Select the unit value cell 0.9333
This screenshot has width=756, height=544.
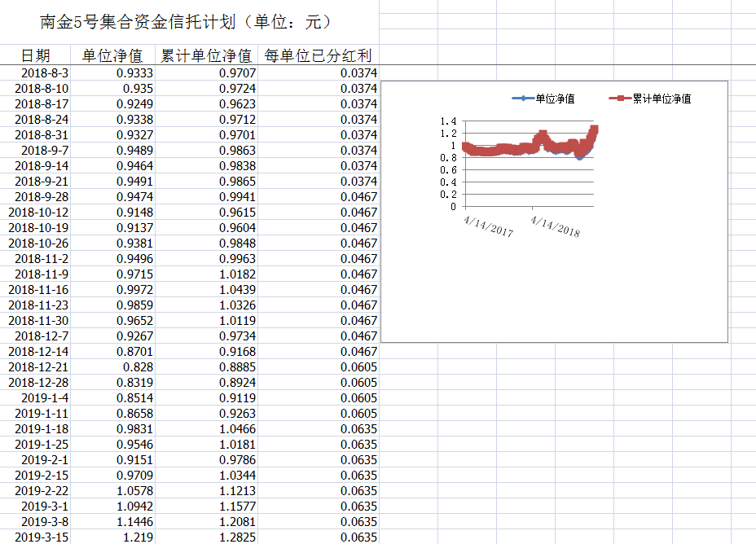[112, 72]
